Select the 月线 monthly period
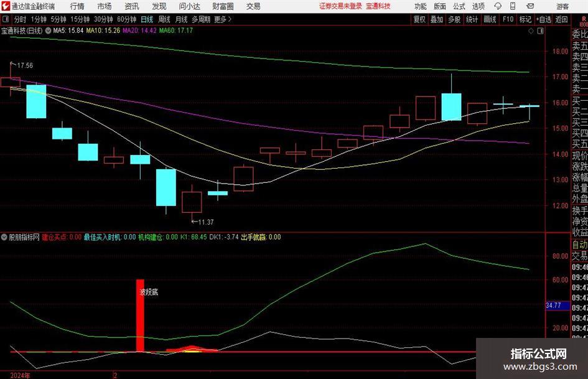 tap(181, 19)
